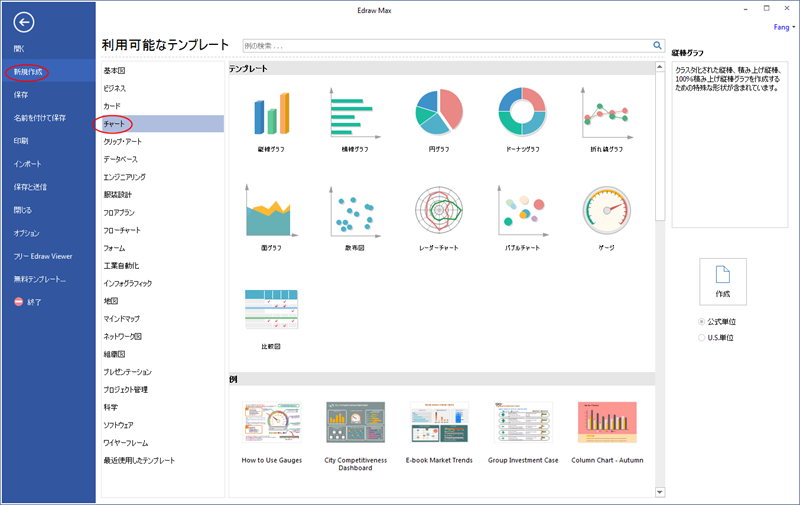The width and height of the screenshot is (800, 505).
Task: Click the search magnifier icon
Action: coord(658,45)
